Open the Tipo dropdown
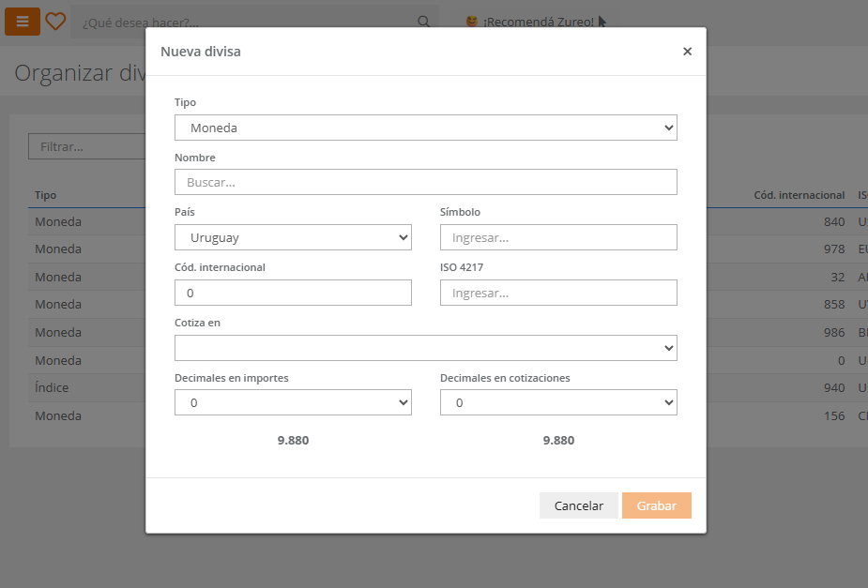Screen dimensions: 868x588 425,128
